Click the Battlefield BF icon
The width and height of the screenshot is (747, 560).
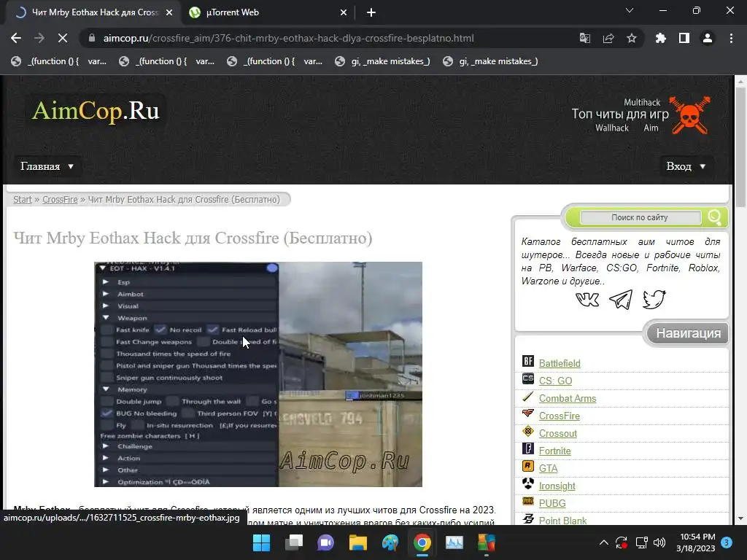[528, 361]
